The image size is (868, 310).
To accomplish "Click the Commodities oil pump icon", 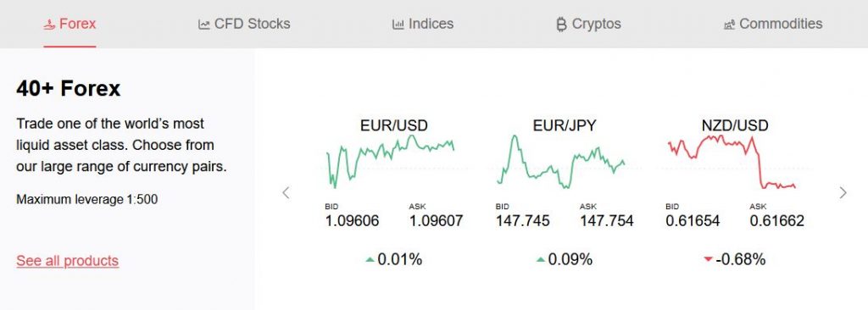I will click(x=729, y=25).
